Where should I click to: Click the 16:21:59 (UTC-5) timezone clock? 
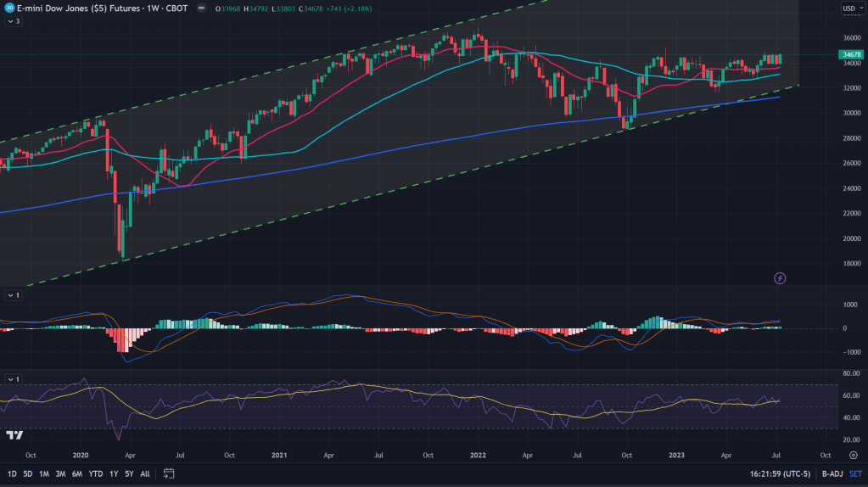(780, 473)
